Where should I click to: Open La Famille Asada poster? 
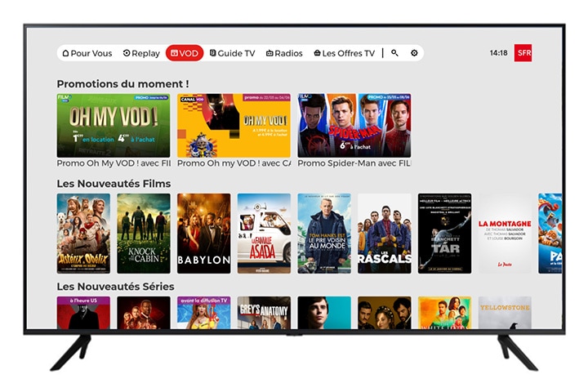click(264, 234)
